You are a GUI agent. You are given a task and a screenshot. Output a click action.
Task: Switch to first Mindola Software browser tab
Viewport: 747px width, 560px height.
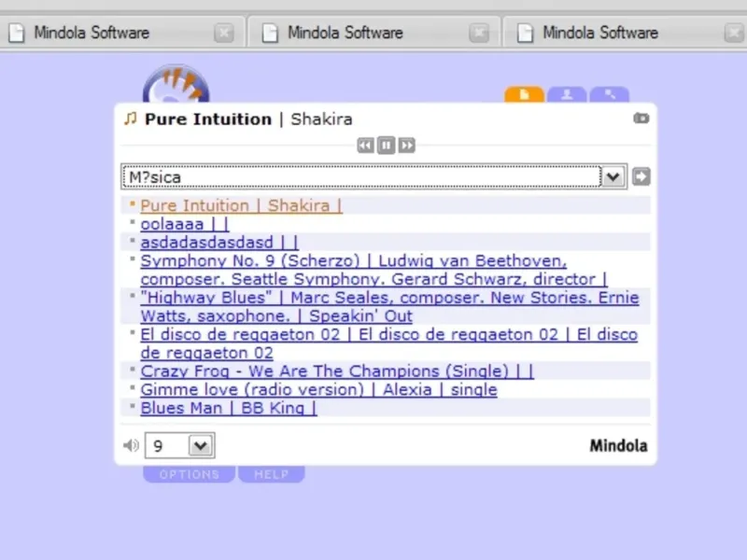[123, 33]
